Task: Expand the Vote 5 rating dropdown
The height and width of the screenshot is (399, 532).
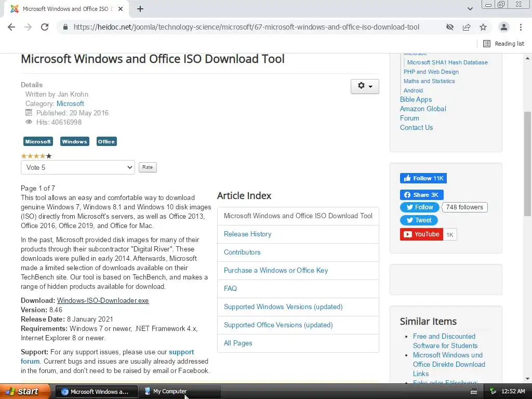Action: tap(78, 167)
